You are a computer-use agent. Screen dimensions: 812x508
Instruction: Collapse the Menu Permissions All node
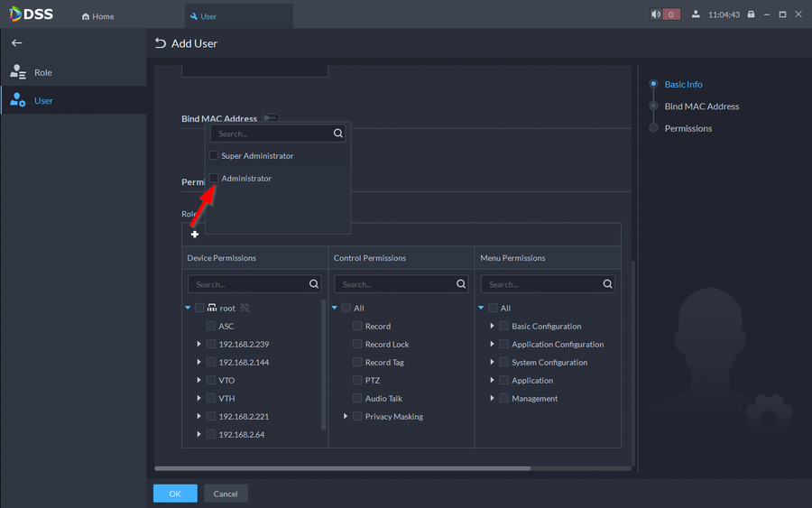click(x=481, y=308)
